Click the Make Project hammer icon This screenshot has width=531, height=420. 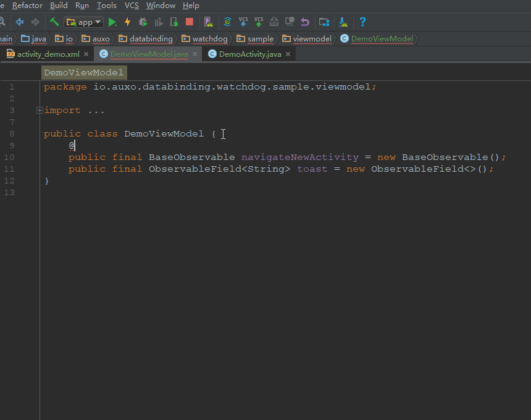click(54, 22)
